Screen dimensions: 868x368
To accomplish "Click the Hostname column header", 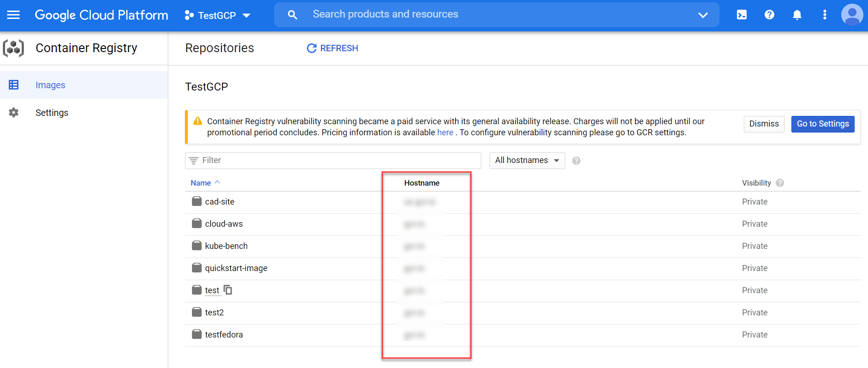I will (422, 183).
